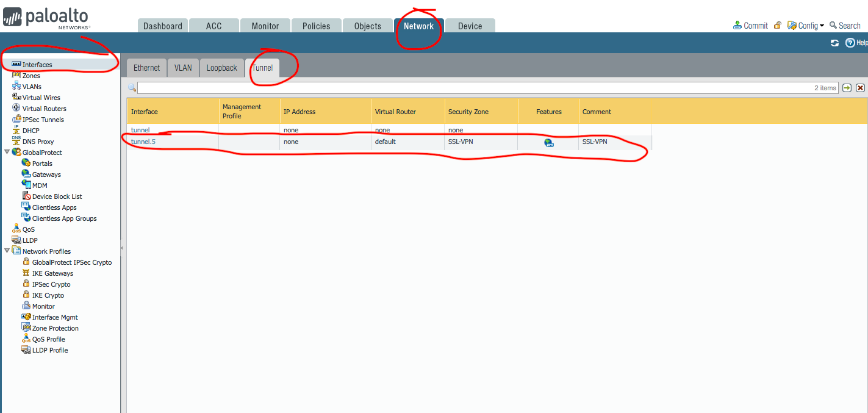Open the tunnel.5 interface link
This screenshot has height=413, width=868.
143,142
